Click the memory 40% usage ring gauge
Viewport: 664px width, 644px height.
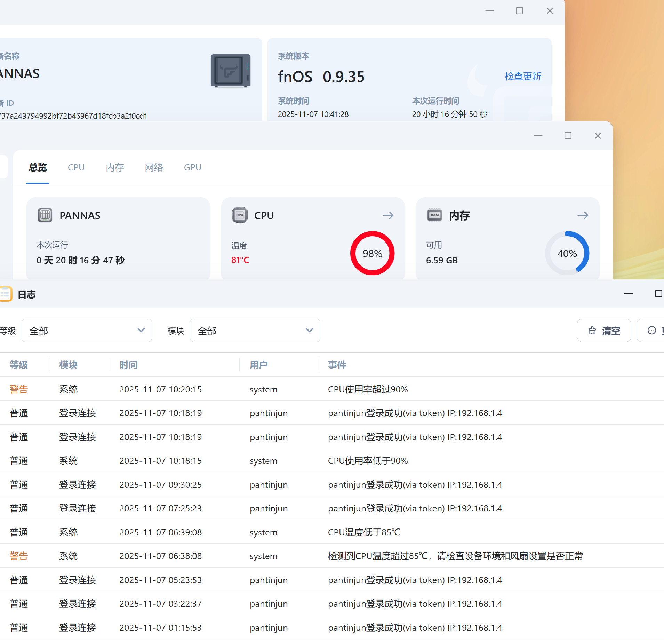(x=567, y=253)
